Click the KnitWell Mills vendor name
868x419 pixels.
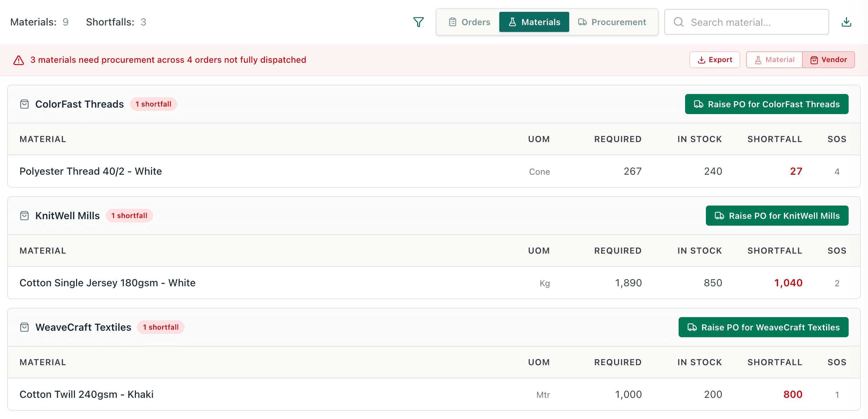[x=67, y=216]
